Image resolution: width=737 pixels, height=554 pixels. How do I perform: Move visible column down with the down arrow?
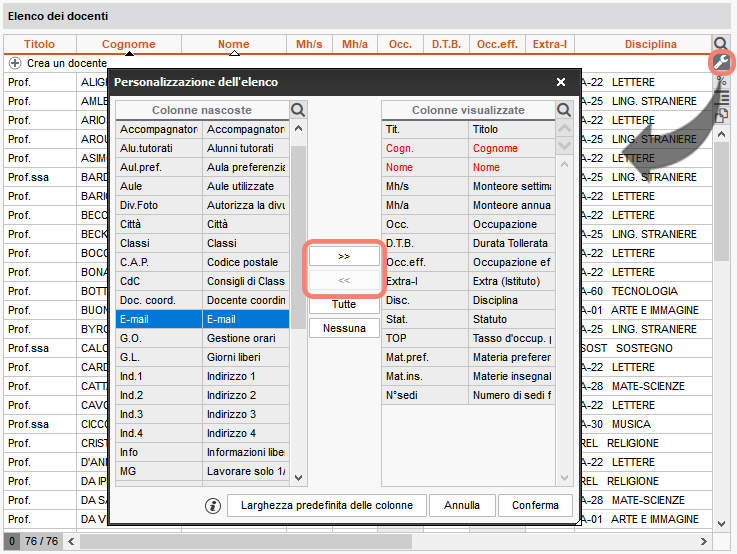(x=565, y=145)
